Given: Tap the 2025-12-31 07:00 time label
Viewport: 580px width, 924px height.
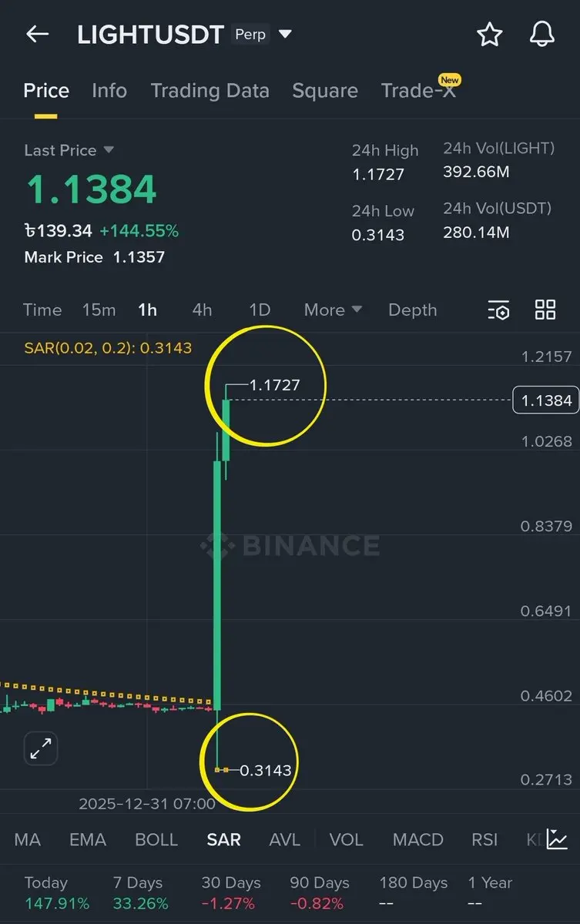Looking at the screenshot, I should click(147, 804).
